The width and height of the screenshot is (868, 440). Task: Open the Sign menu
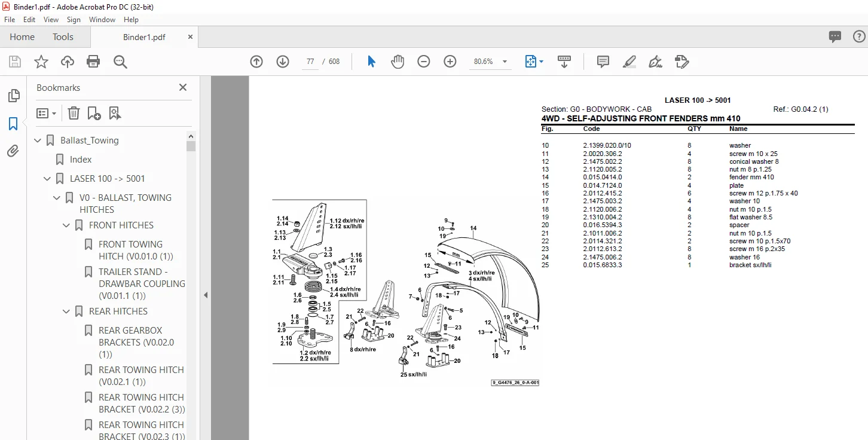[x=74, y=20]
